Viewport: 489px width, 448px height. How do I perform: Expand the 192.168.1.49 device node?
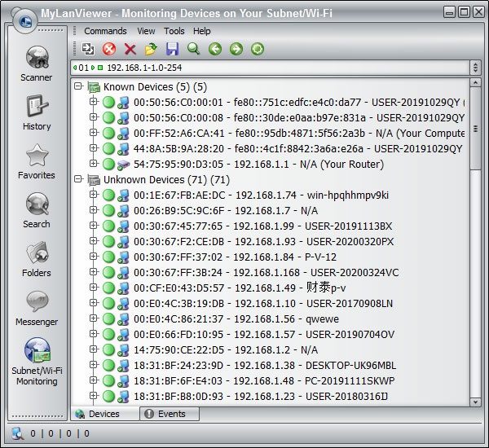[93, 288]
